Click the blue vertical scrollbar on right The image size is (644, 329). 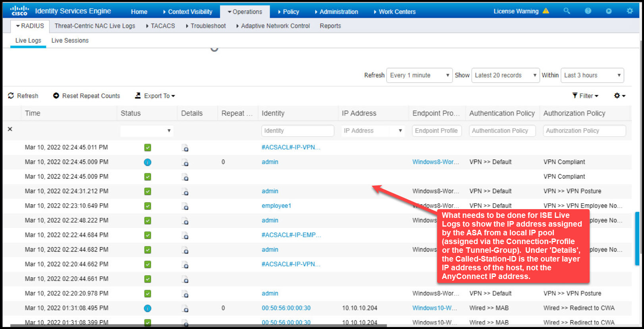click(x=638, y=239)
